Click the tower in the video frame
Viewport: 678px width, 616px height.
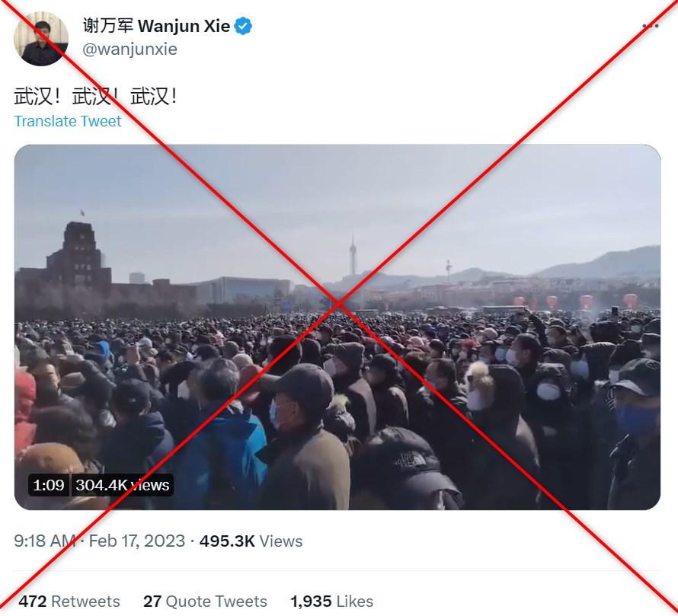point(353,255)
